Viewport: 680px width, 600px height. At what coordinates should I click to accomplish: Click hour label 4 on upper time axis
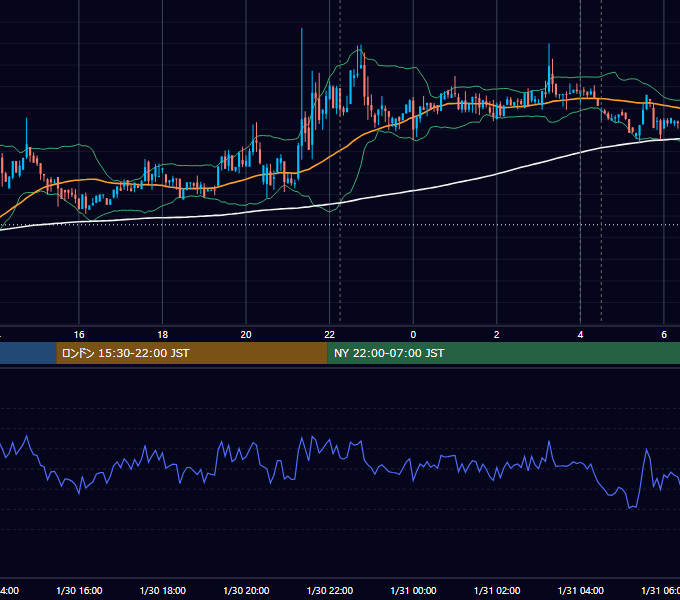pyautogui.click(x=580, y=335)
